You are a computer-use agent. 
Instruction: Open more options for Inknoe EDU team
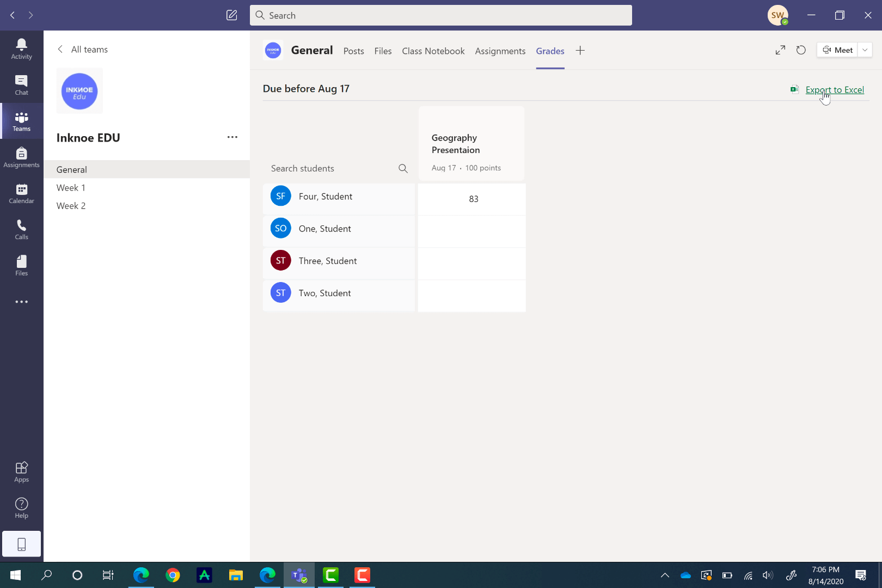(232, 138)
